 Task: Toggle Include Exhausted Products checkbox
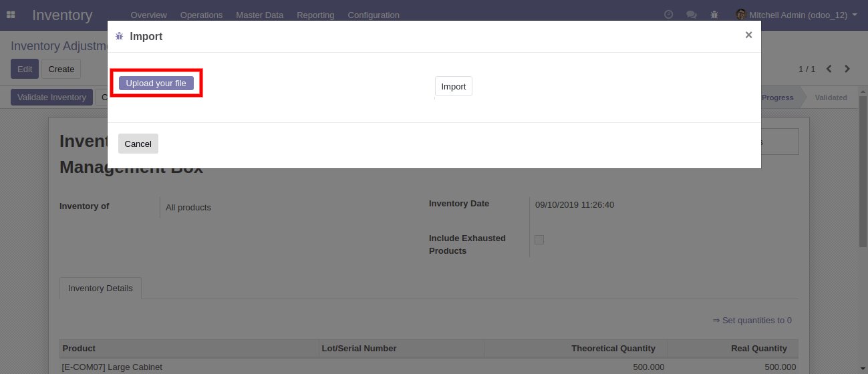click(x=539, y=240)
